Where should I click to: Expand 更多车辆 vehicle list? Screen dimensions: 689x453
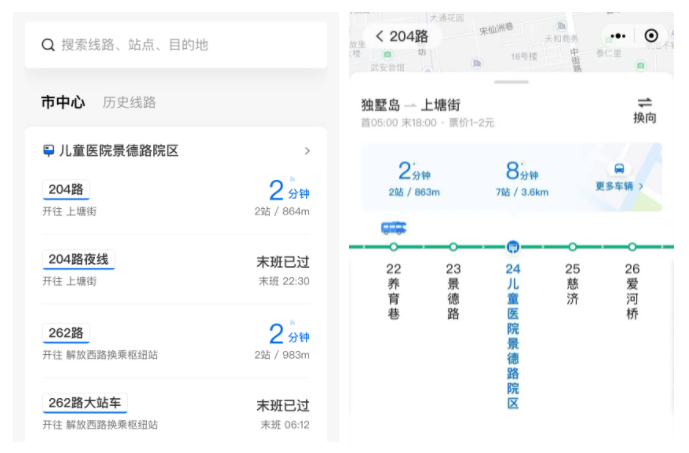tap(619, 186)
